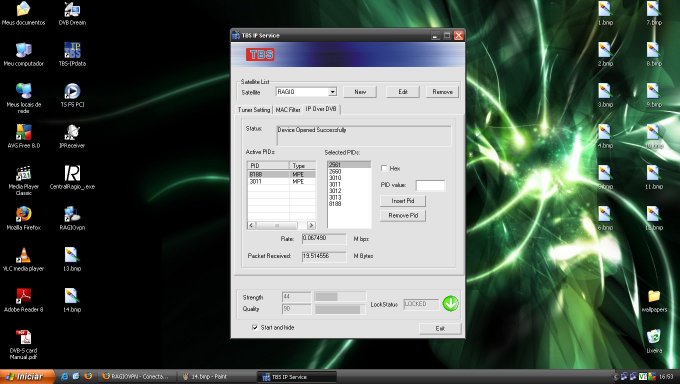Screen dimensions: 680x384
Task: Switch to the Tuner Setting tab
Action: (x=254, y=110)
